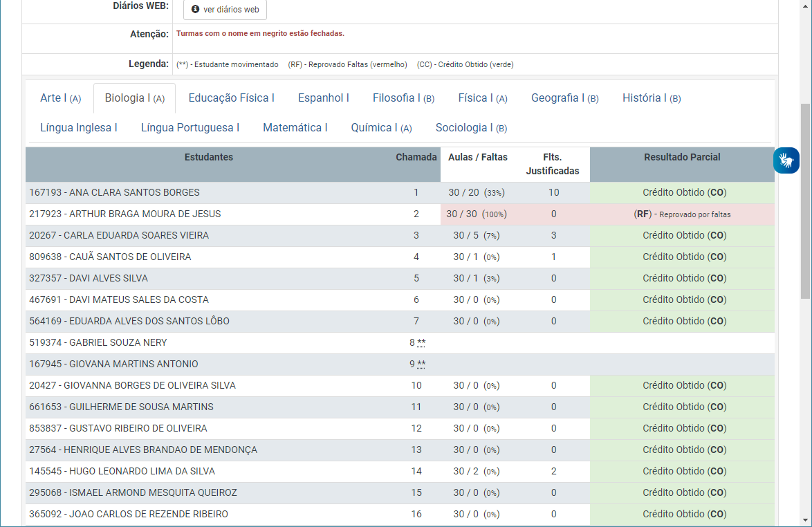
Task: Select student HENRIQUE ALVES BRANDAO DE MENDONÇA
Action: (x=143, y=450)
